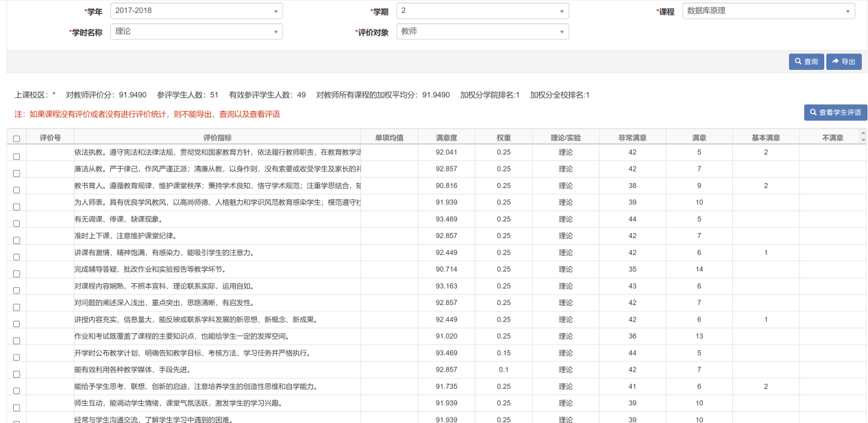Sort by 非常满意 column header
The width and height of the screenshot is (868, 423).
632,138
